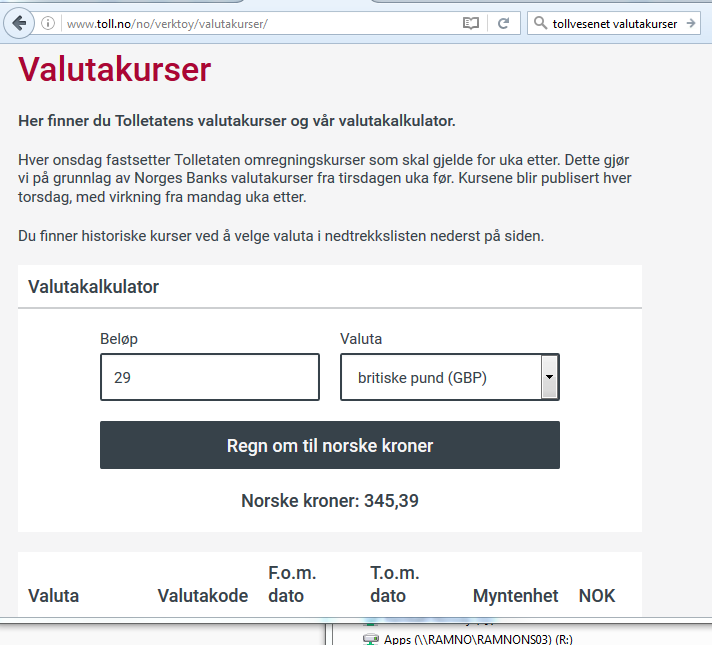This screenshot has width=712, height=645.
Task: Click the bold intro sentence about Tolletatens valutakurser
Action: (237, 121)
